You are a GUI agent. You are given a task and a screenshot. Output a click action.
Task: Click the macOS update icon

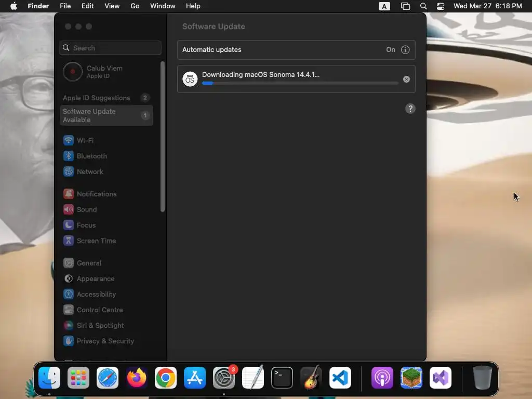coord(190,79)
